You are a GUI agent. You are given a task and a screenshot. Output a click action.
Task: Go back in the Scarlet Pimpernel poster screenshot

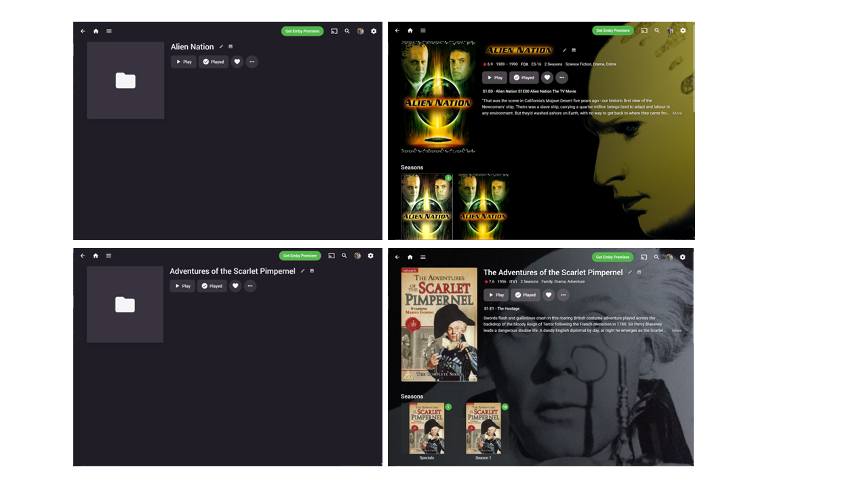pyautogui.click(x=397, y=257)
